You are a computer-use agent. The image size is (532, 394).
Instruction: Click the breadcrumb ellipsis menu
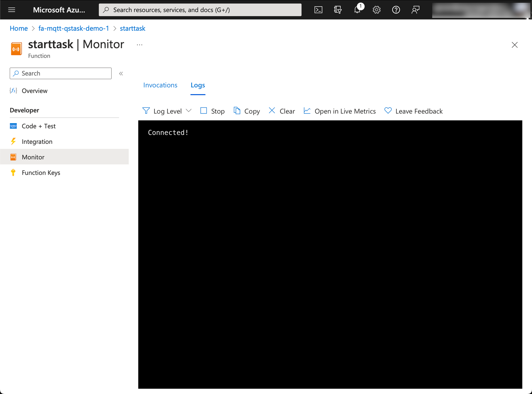click(140, 45)
